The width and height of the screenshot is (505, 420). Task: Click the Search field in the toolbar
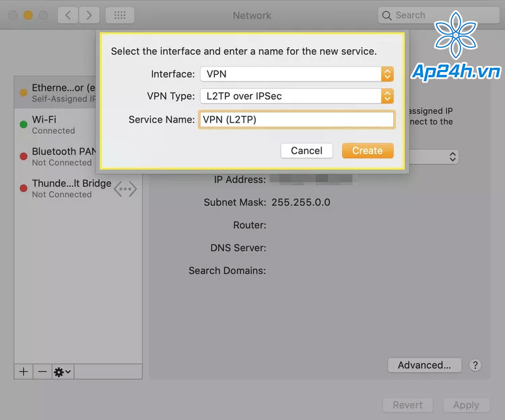(438, 15)
